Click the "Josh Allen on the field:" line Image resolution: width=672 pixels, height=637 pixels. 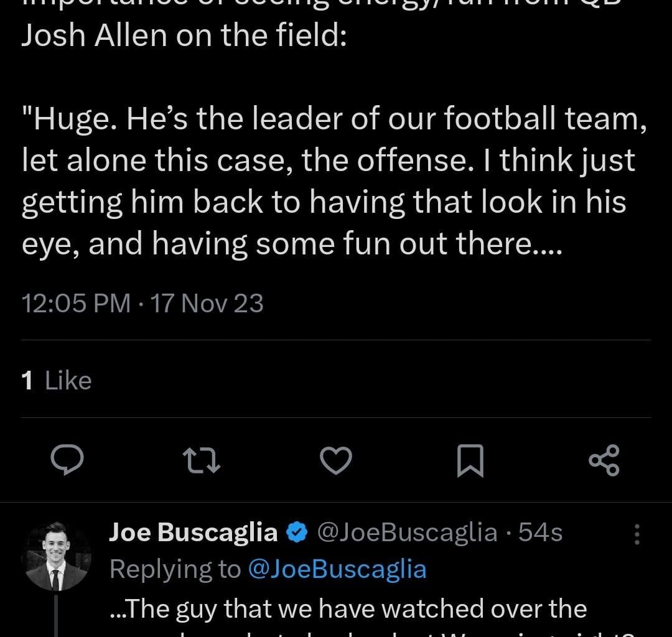point(184,37)
